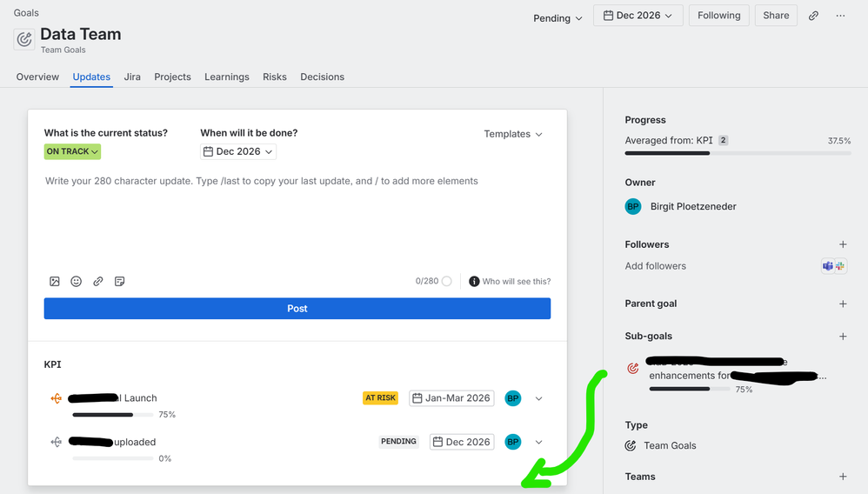Click owner avatar beside Birgit Ploetzeneder
This screenshot has width=868, height=494.
click(633, 207)
